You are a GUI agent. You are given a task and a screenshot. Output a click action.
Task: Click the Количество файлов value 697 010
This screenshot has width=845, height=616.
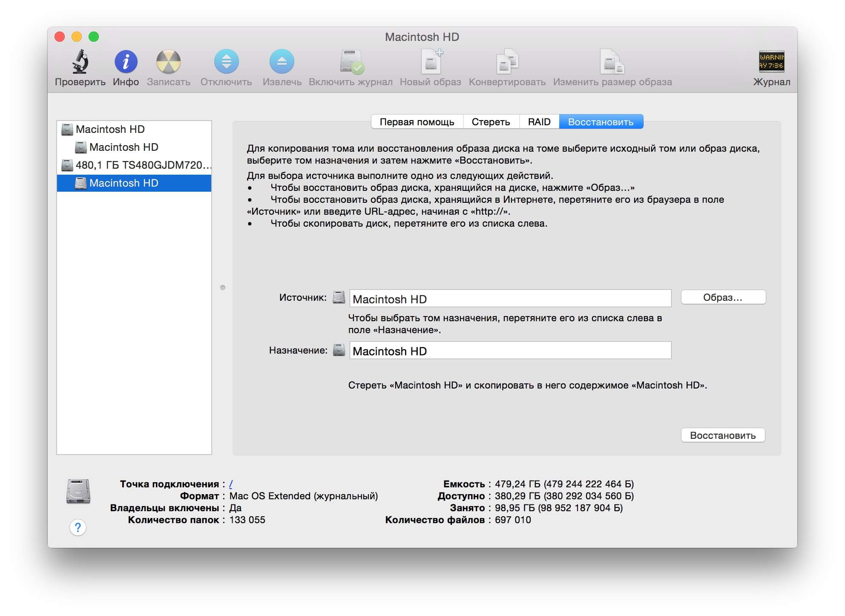513,520
